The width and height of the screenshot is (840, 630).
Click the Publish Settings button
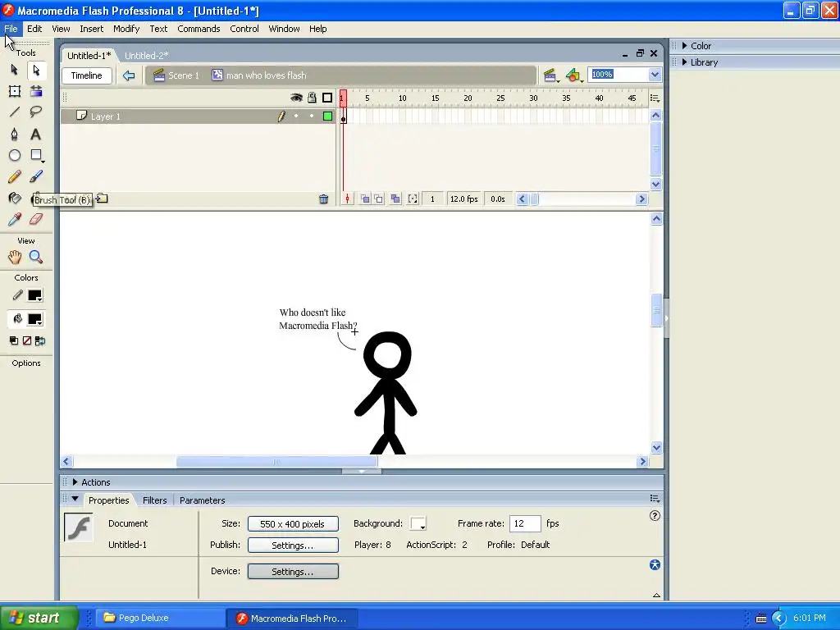[293, 546]
